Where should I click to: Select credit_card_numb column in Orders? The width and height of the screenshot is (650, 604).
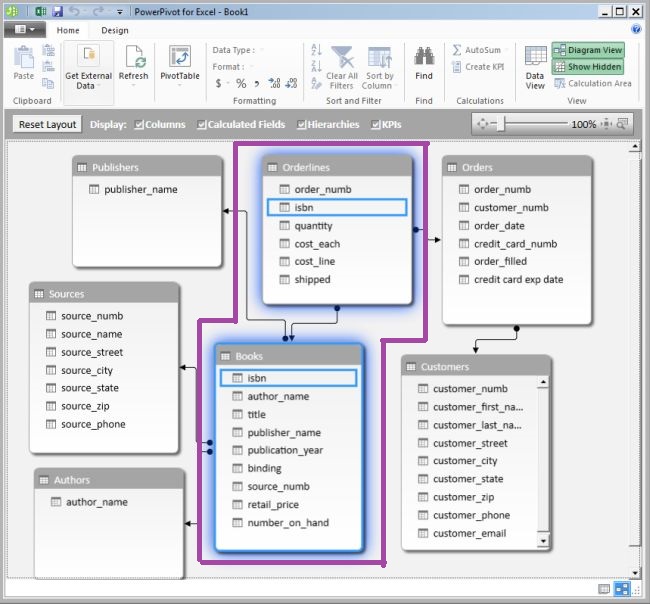[x=508, y=244]
